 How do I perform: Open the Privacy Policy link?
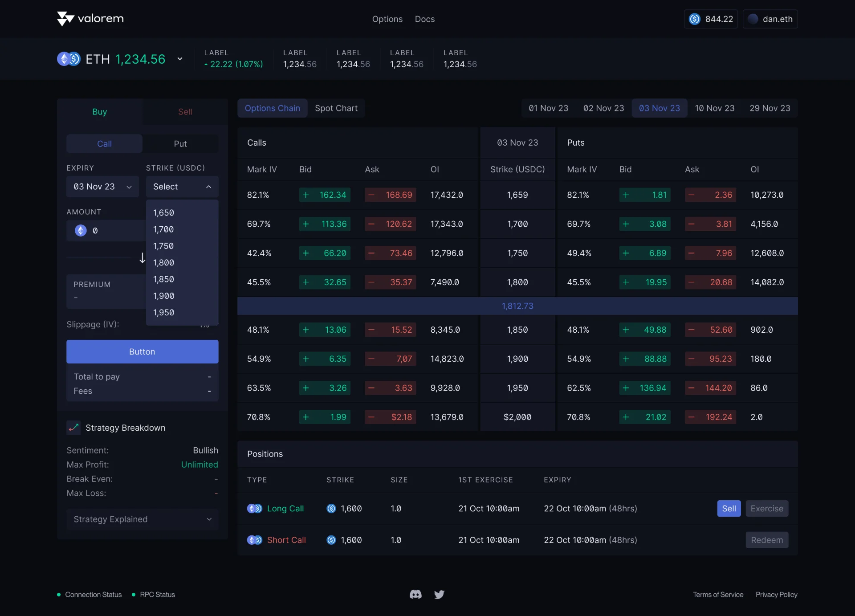[776, 594]
